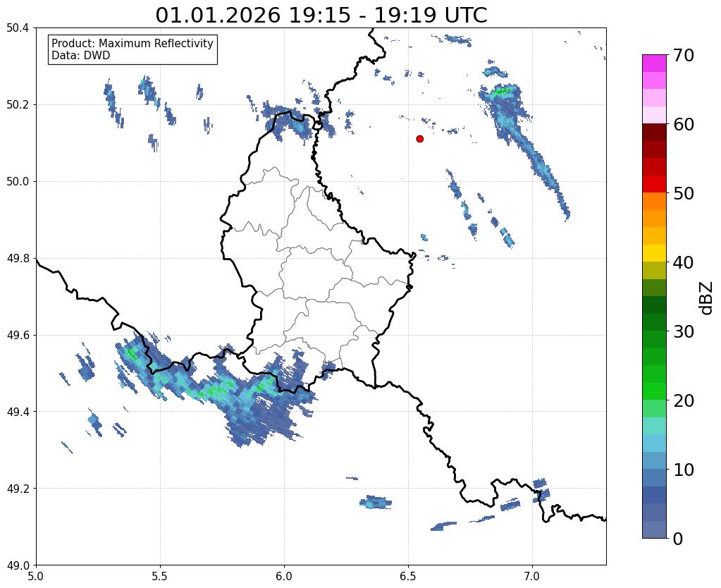This screenshot has width=721, height=588.
Task: Click the latitude label 49.2
Action: click(x=18, y=489)
